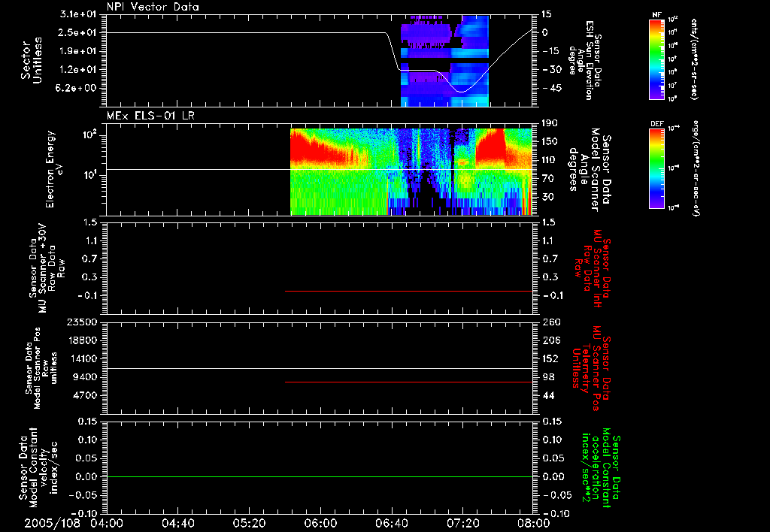This screenshot has width=770, height=532.
Task: Click the red MU Scanner Inh raw data line
Action: click(x=408, y=291)
